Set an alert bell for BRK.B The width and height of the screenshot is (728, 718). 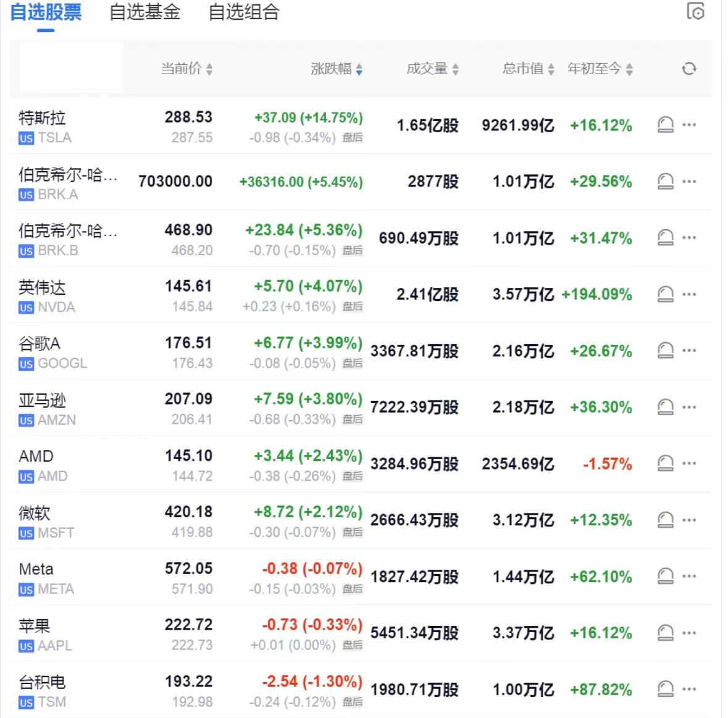pos(665,237)
